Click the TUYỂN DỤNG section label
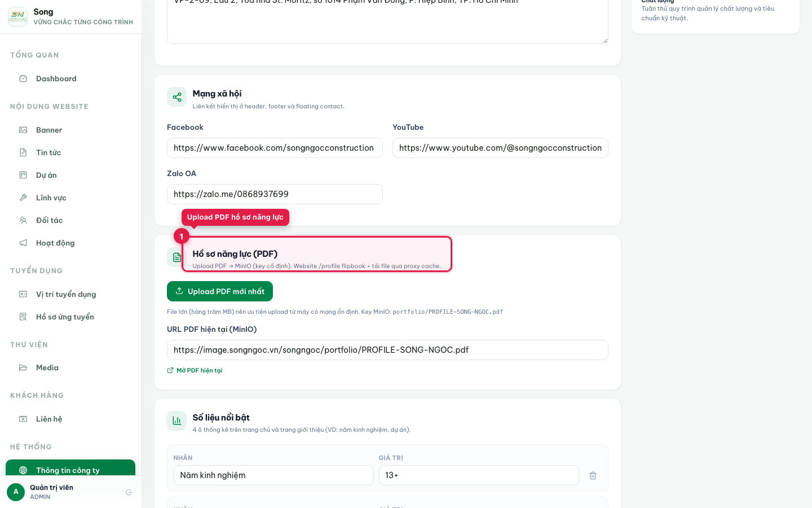812x508 pixels. 36,270
